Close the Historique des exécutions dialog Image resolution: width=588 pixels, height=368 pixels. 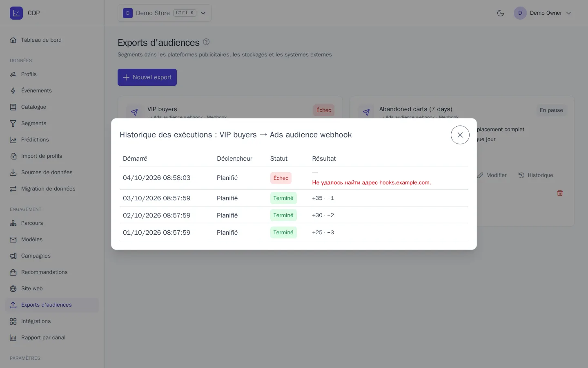tap(460, 135)
